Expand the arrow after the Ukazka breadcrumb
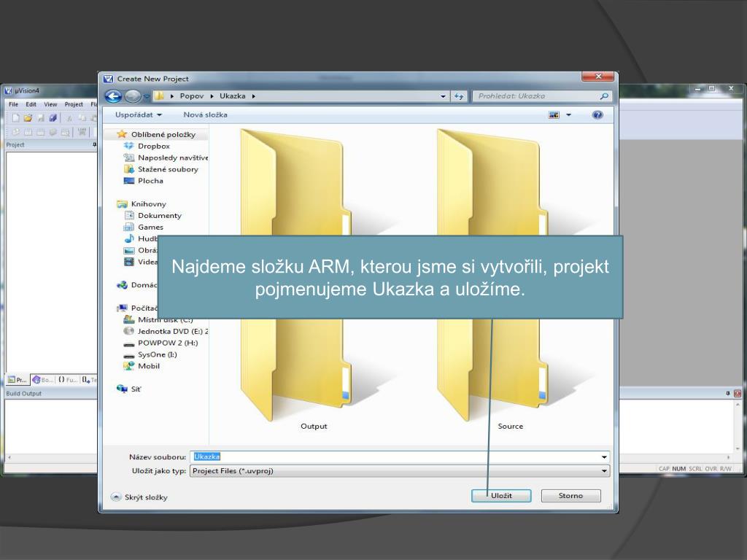The height and width of the screenshot is (560, 747). coord(253,96)
